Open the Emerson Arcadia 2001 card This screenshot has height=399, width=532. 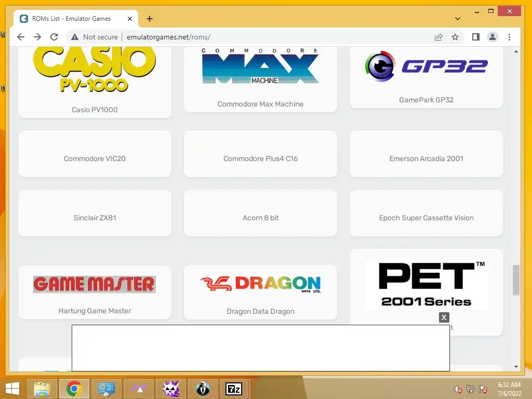[x=426, y=154]
